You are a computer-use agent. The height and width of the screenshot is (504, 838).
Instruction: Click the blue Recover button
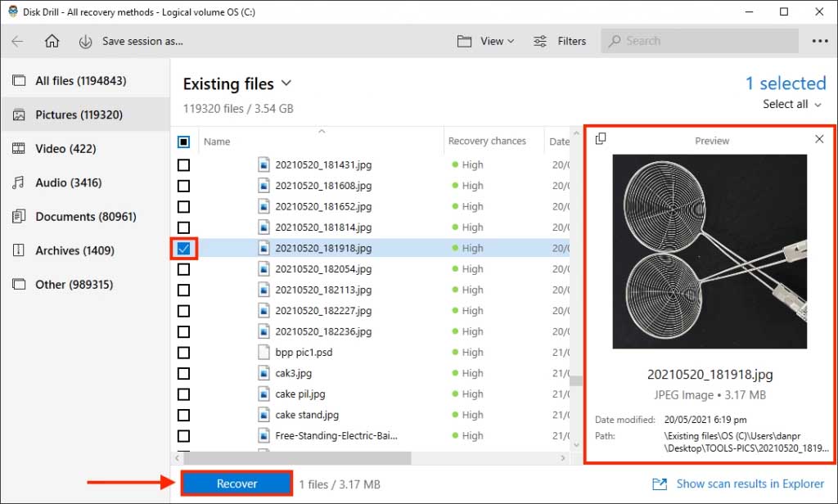(237, 484)
